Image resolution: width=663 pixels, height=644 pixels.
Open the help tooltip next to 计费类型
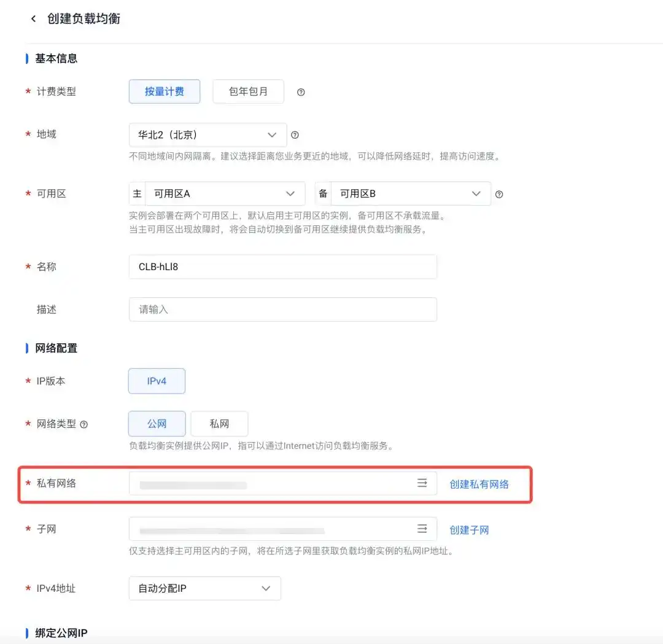(x=301, y=91)
